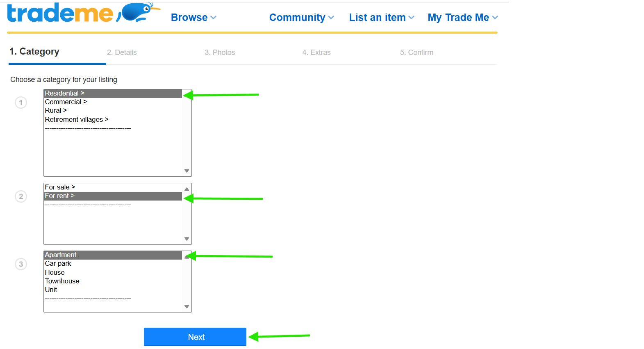Choose Retirement villages in category list
644x349 pixels.
[77, 120]
